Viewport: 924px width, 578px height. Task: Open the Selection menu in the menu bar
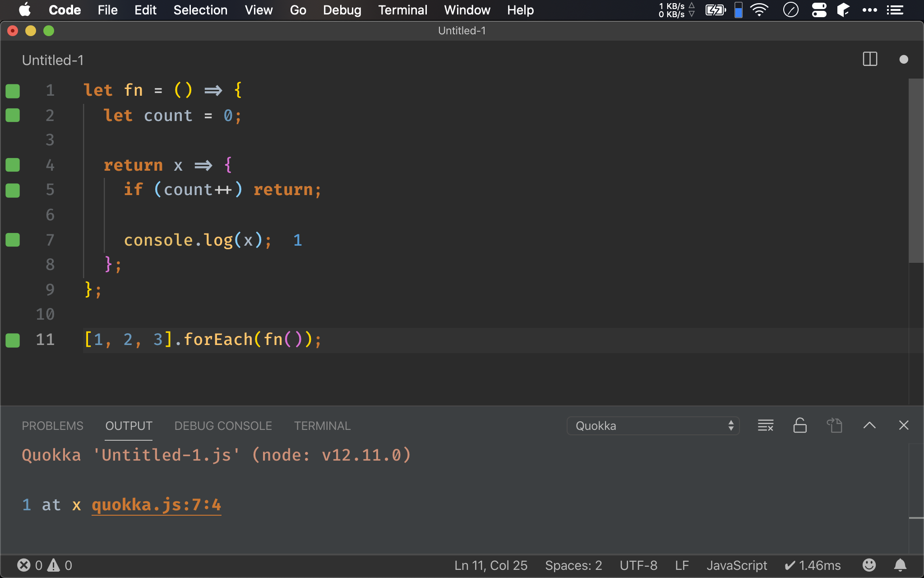(x=200, y=10)
